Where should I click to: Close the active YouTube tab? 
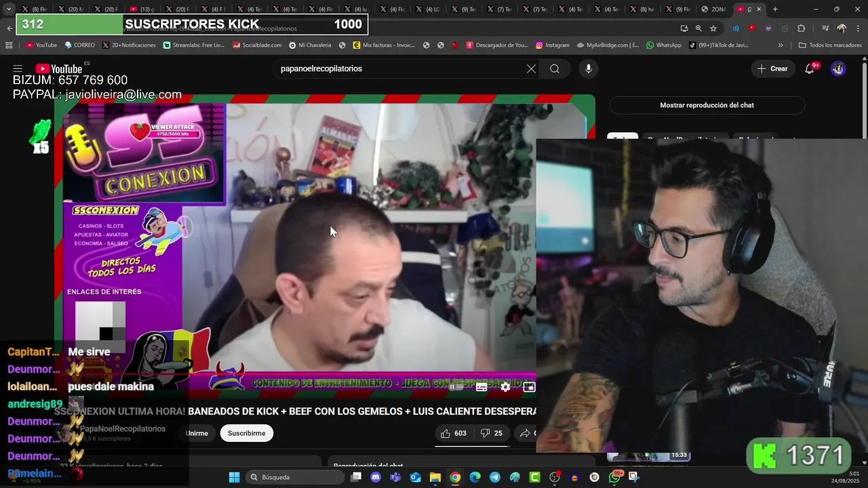pyautogui.click(x=759, y=9)
